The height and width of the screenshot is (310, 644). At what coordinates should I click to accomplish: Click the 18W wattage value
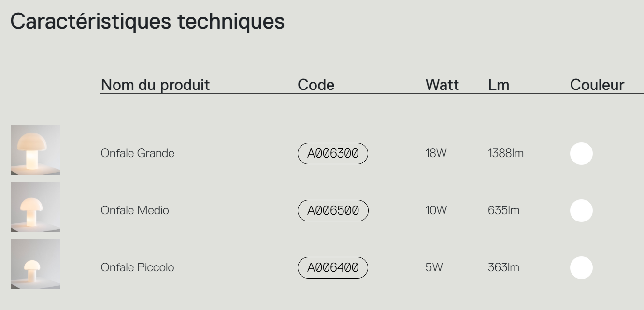pos(436,154)
